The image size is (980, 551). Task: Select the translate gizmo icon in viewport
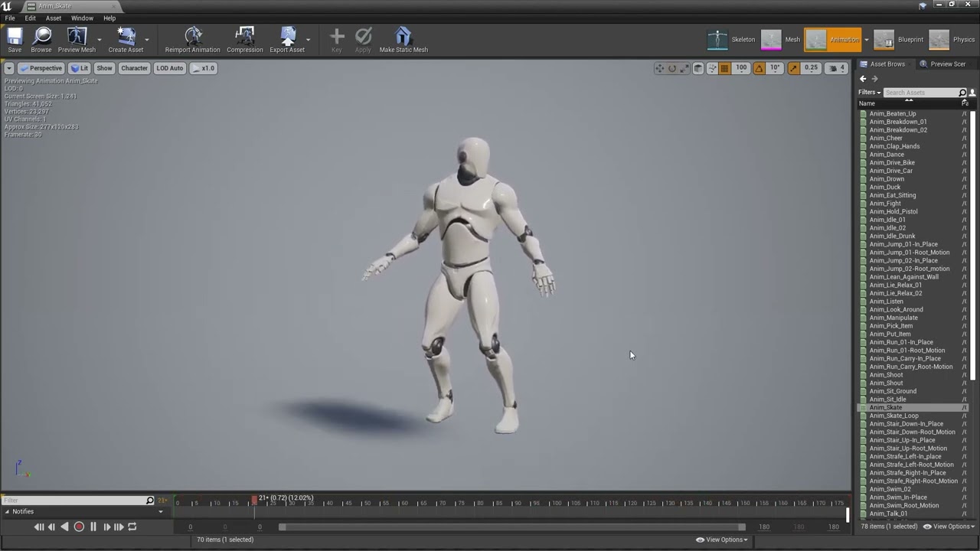pyautogui.click(x=659, y=68)
